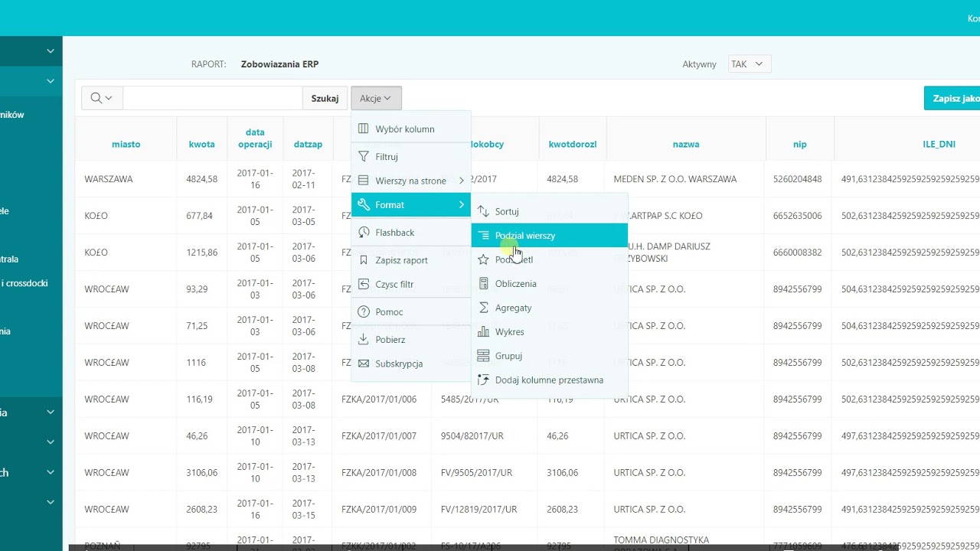Select Wybór kolumn in Akcje menu
Viewport: 980px width, 551px height.
(411, 129)
